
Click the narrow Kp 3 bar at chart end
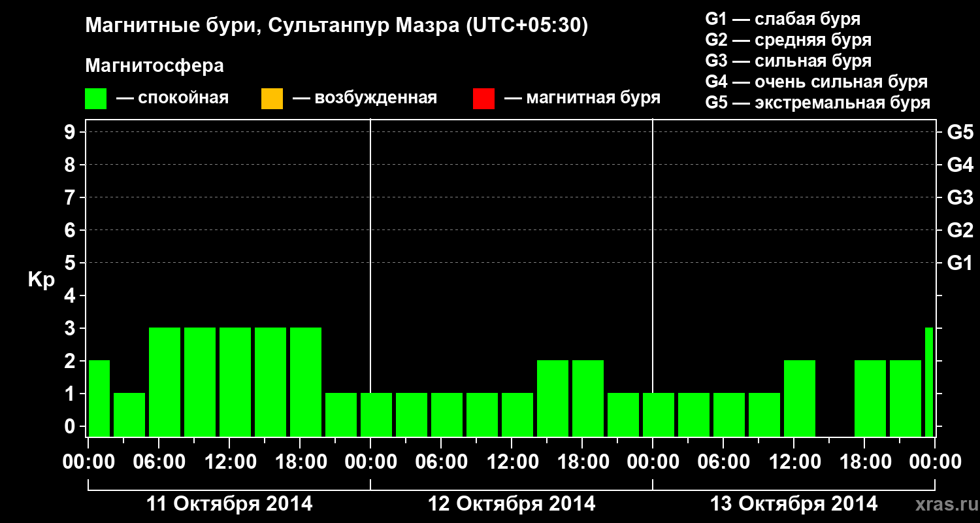[x=929, y=382]
